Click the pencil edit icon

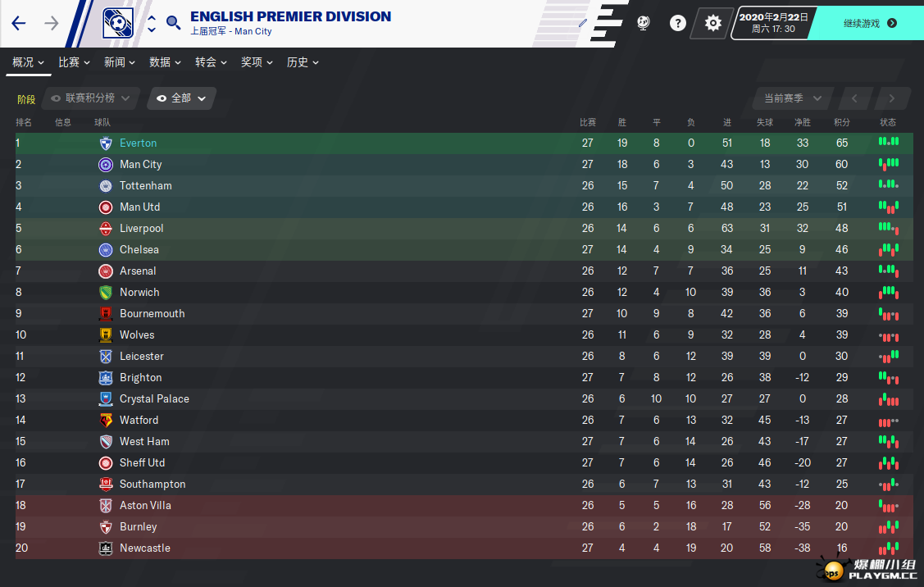[583, 23]
